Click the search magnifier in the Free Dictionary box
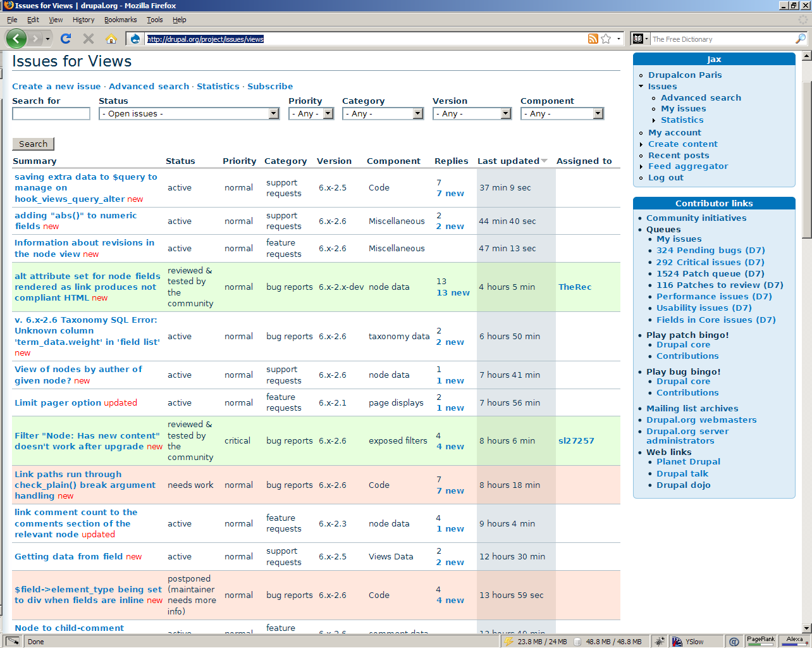 click(x=800, y=39)
